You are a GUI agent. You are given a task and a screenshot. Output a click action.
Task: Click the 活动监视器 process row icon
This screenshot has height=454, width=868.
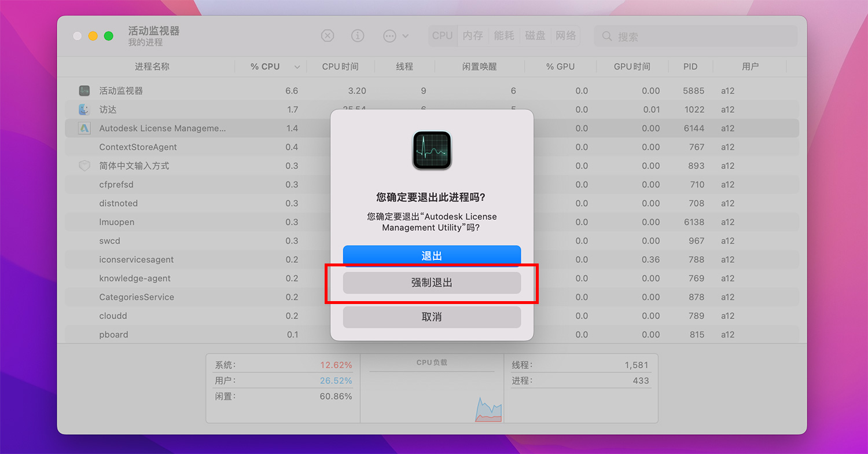pos(84,91)
